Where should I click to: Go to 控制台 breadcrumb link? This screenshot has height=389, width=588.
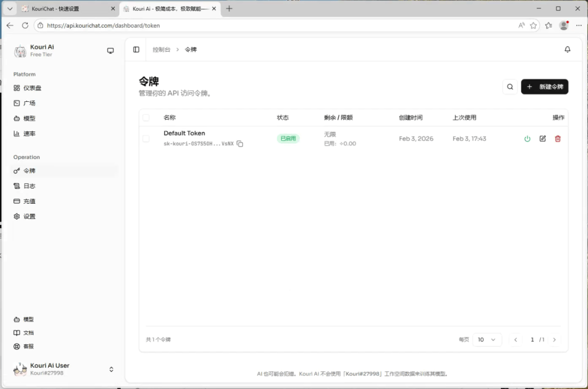point(161,50)
